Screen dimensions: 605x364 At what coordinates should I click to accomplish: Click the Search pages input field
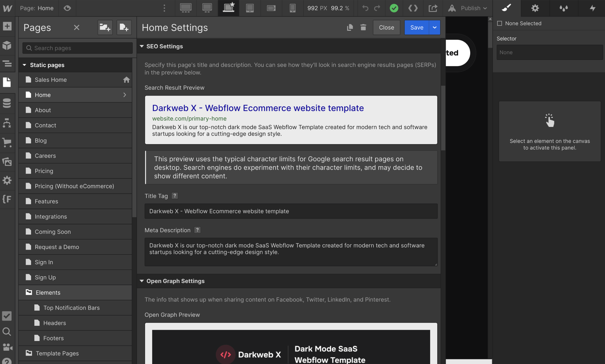[77, 48]
